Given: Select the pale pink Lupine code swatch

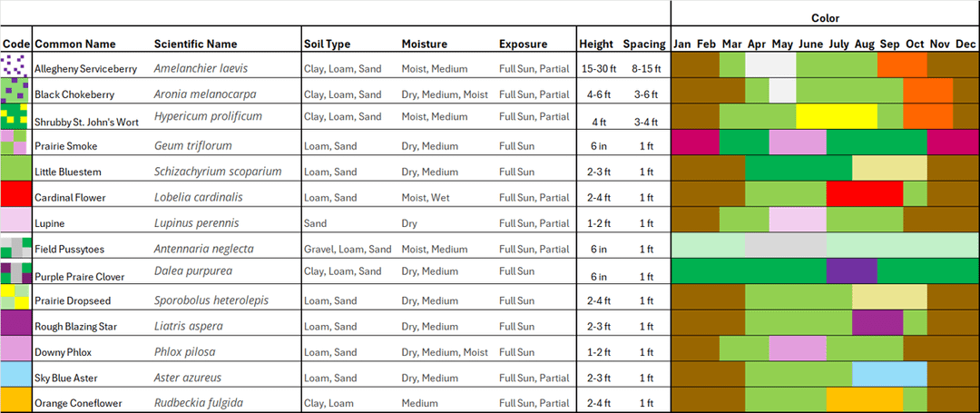Looking at the screenshot, I should (16, 221).
